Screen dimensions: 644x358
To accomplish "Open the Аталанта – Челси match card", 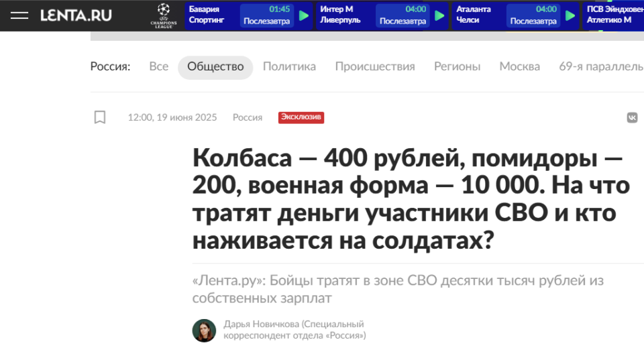I will (x=515, y=15).
